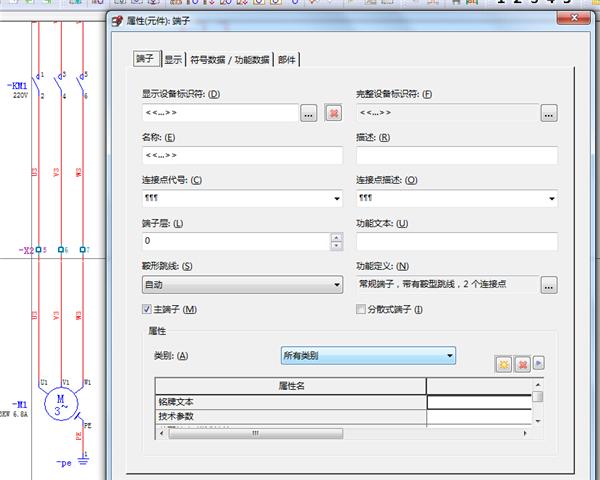The width and height of the screenshot is (600, 480).
Task: Expand the 连接点描述 dropdown
Action: (x=551, y=199)
